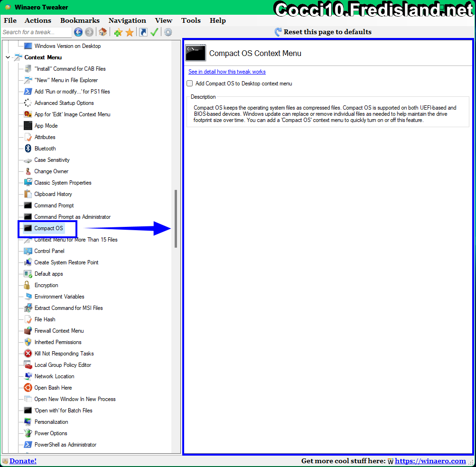Viewport: 476px width, 467px height.
Task: Select Personalization tree item
Action: pos(51,422)
